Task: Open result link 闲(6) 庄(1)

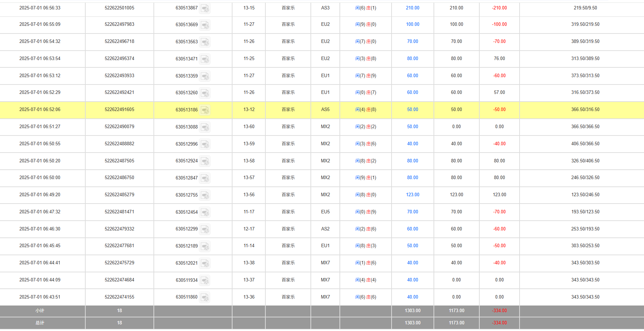Action: [366, 8]
